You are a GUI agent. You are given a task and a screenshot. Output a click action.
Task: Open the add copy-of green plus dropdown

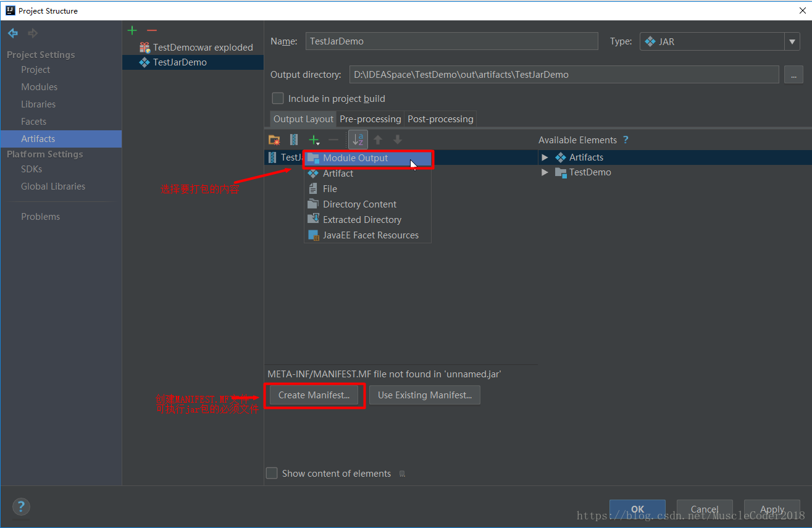tap(315, 140)
